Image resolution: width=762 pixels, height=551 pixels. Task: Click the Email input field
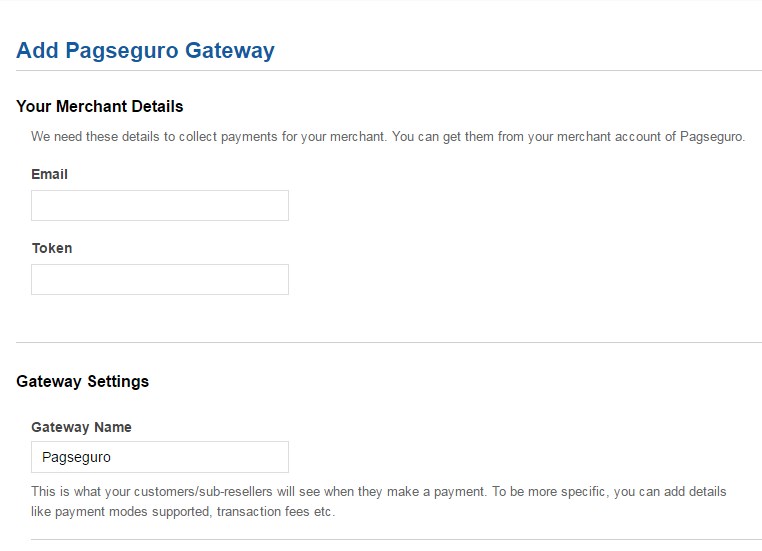click(x=160, y=206)
